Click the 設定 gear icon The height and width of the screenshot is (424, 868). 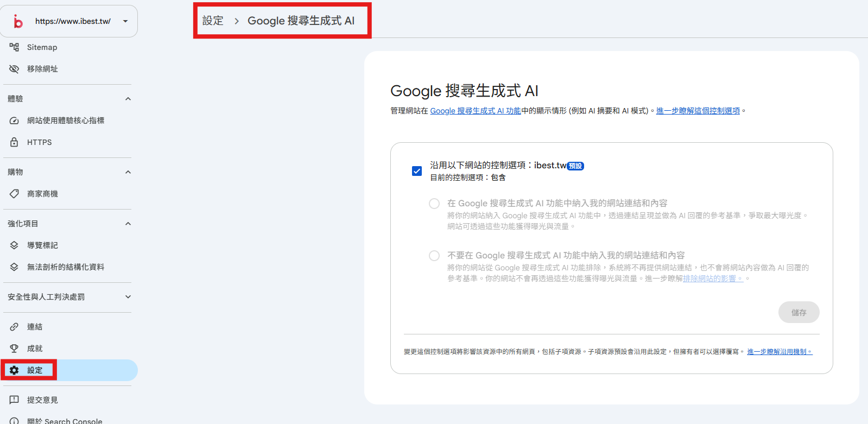(14, 370)
